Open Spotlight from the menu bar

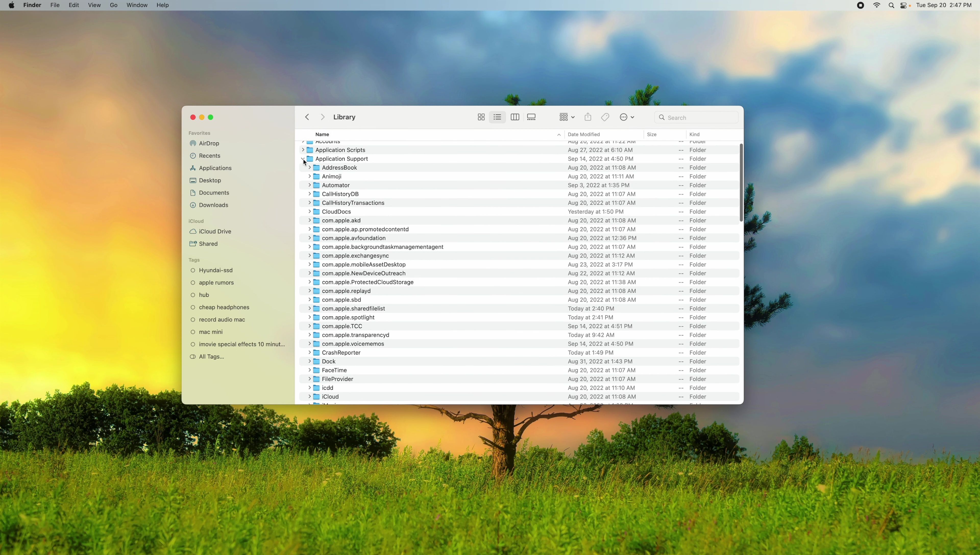click(891, 5)
